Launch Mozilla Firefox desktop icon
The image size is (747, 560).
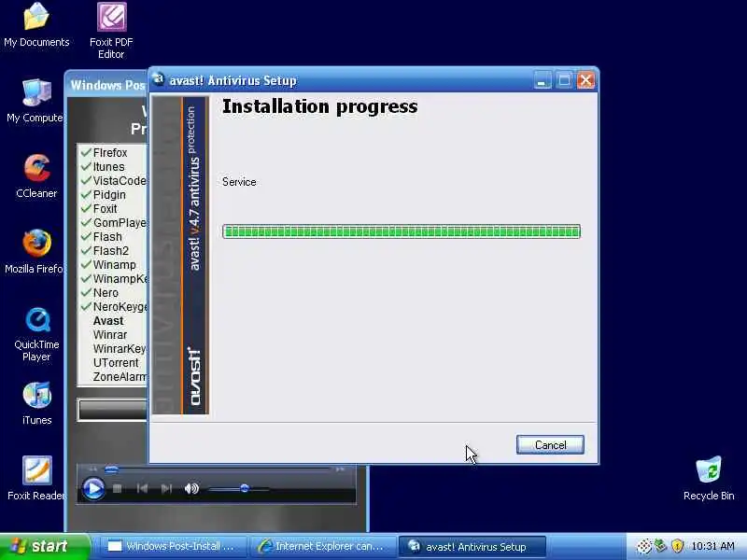35,252
